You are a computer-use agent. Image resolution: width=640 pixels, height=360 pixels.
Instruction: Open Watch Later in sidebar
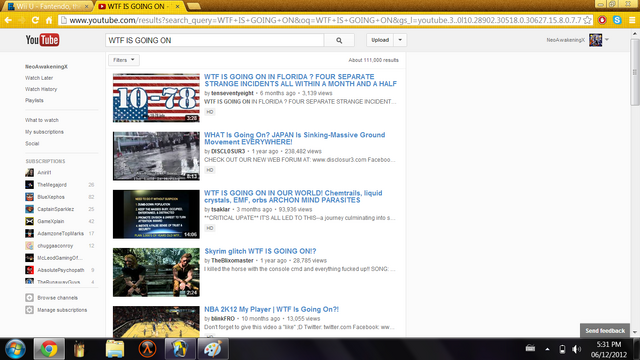pyautogui.click(x=39, y=78)
